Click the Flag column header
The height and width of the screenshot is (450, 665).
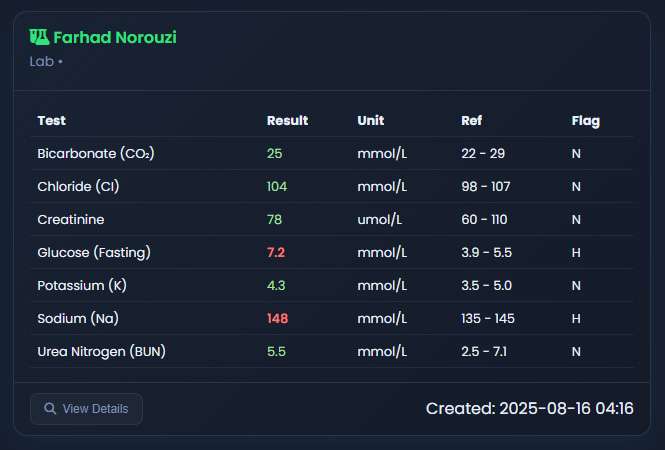coord(586,121)
